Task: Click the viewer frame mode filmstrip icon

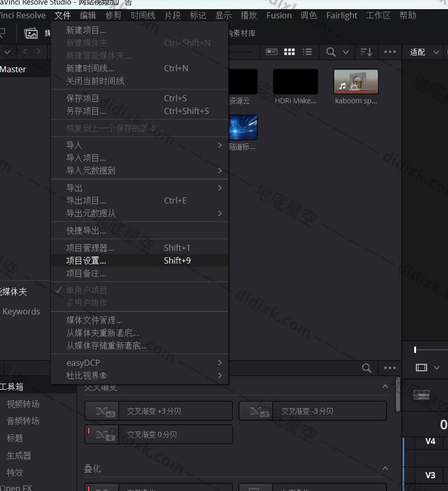Action: [421, 367]
